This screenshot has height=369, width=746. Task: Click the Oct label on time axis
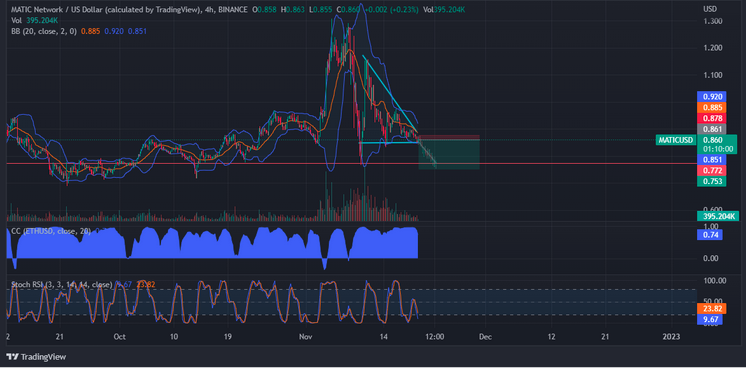pyautogui.click(x=120, y=337)
